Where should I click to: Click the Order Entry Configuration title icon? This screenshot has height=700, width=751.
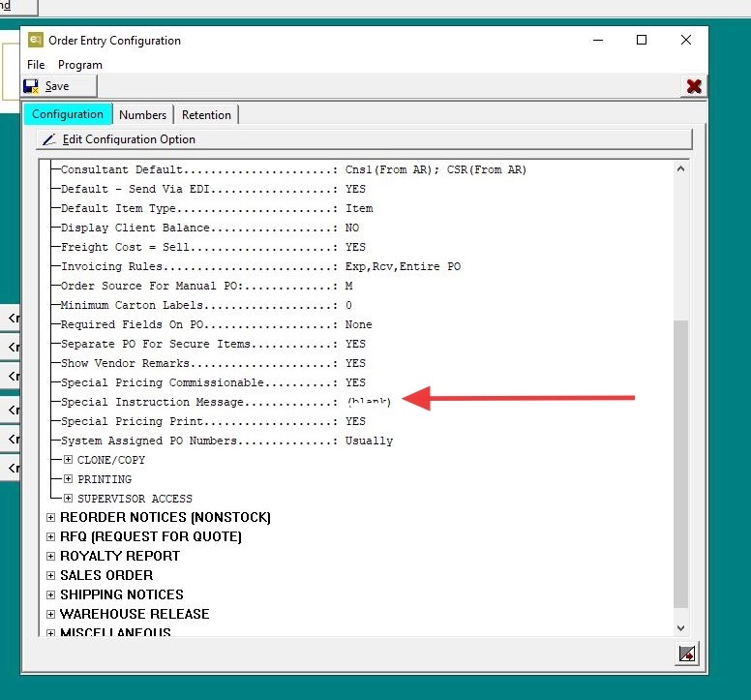[x=36, y=41]
